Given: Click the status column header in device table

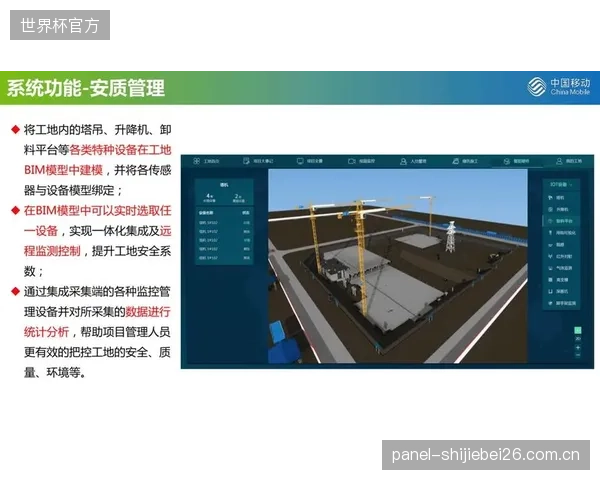Looking at the screenshot, I should [x=246, y=212].
